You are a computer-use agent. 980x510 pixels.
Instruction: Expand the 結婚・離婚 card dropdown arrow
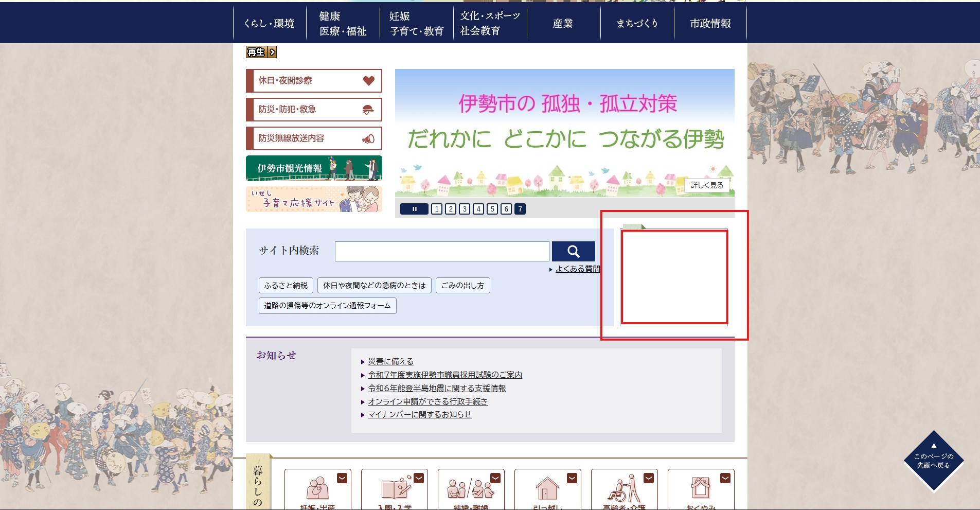[495, 478]
